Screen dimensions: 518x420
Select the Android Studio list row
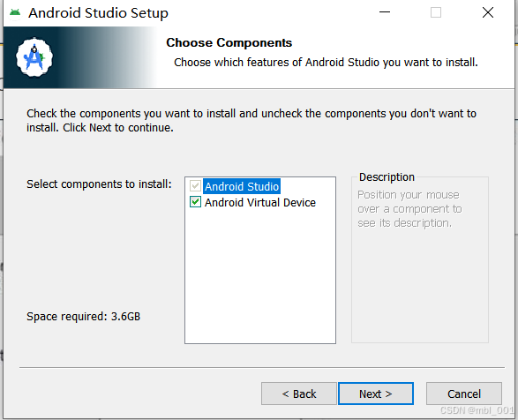pos(242,186)
